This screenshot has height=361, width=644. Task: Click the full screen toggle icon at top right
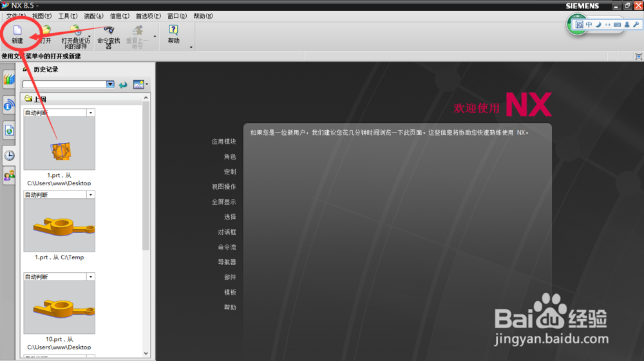638,57
